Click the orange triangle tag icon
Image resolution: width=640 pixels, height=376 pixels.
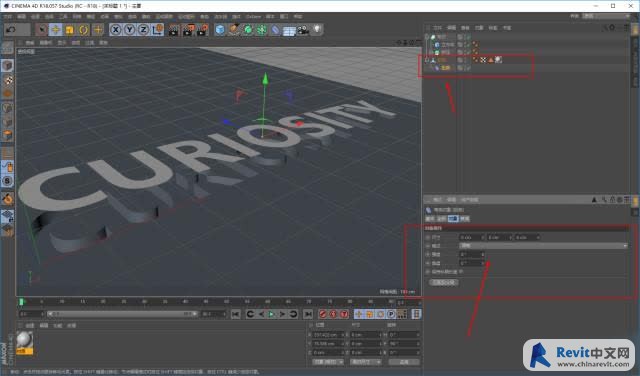tap(491, 60)
